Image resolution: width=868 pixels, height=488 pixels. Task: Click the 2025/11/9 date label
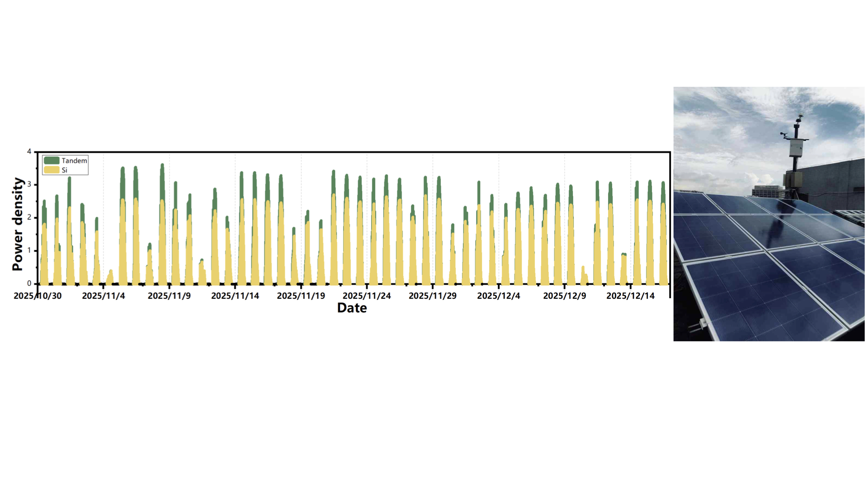(x=169, y=296)
